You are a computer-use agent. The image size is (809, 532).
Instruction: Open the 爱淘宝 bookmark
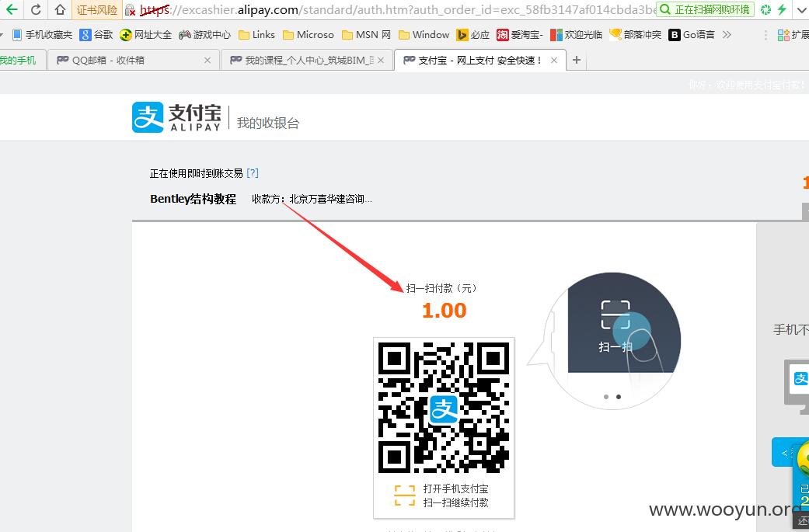pyautogui.click(x=520, y=34)
